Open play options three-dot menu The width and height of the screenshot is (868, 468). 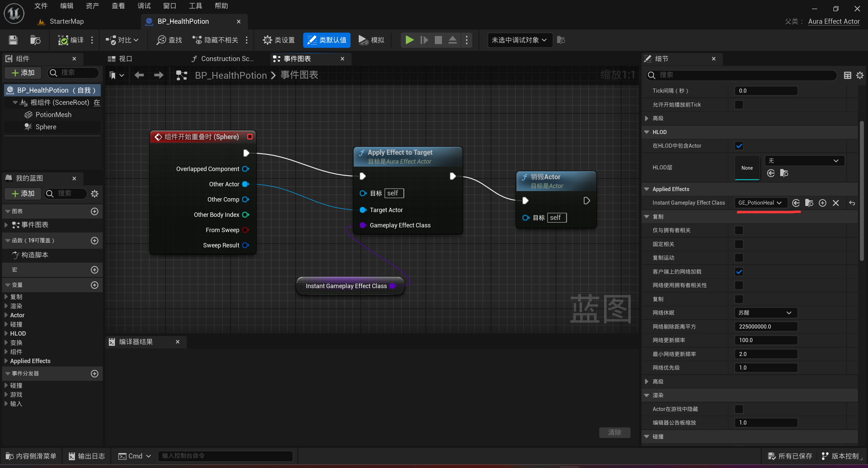[x=467, y=40]
